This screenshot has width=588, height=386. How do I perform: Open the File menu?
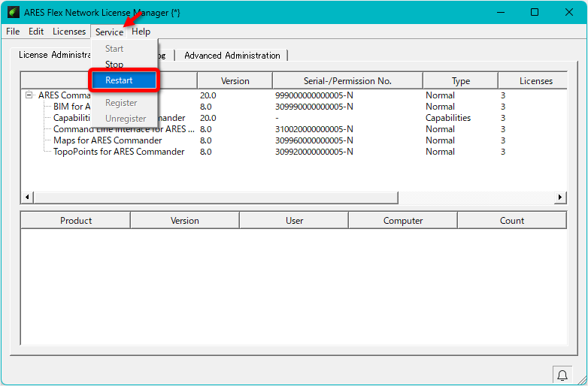tap(13, 32)
